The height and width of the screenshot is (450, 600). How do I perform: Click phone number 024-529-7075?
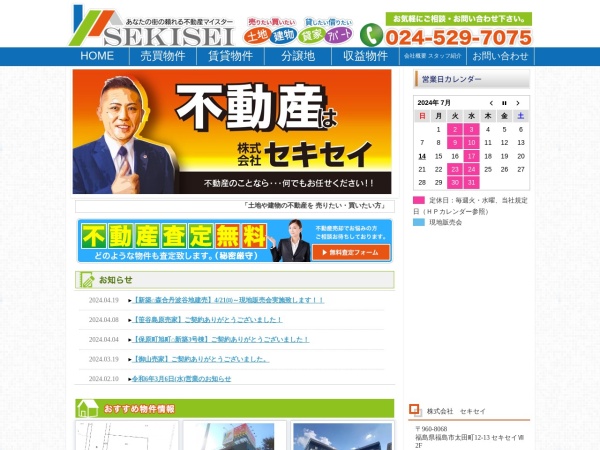pos(458,37)
